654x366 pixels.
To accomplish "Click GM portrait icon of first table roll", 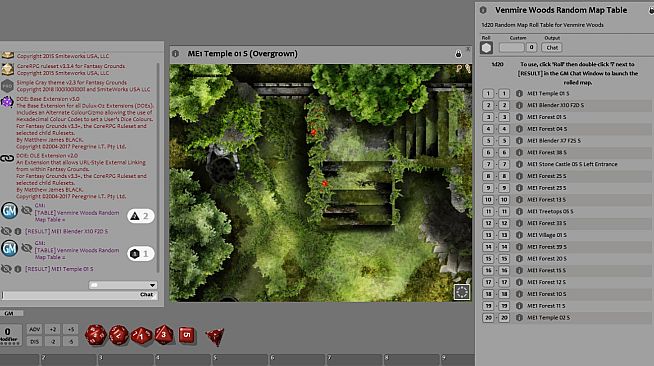I will pyautogui.click(x=9, y=211).
